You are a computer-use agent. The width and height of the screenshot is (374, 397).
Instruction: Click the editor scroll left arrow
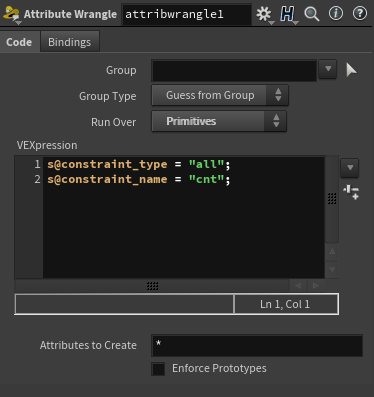pyautogui.click(x=298, y=286)
